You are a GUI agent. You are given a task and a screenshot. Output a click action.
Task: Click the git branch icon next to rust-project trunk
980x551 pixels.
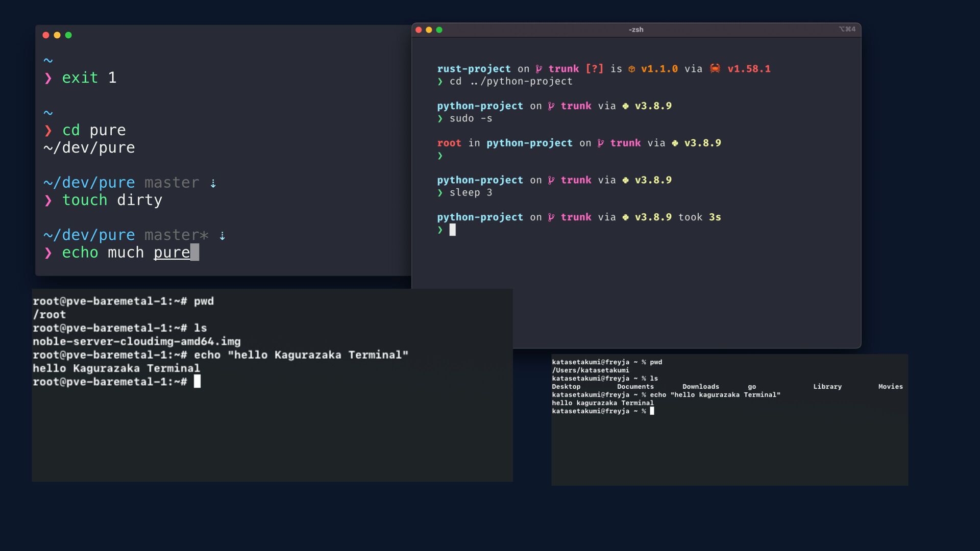pos(539,69)
